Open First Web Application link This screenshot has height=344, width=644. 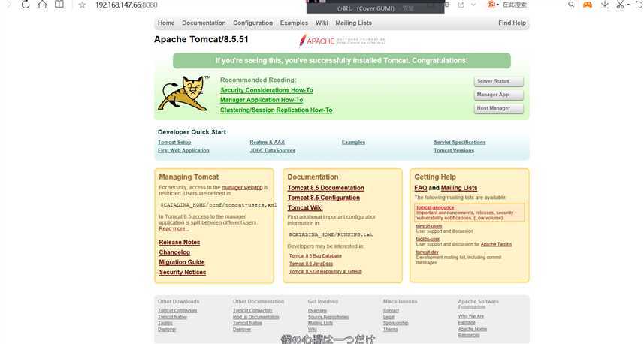[x=183, y=151]
